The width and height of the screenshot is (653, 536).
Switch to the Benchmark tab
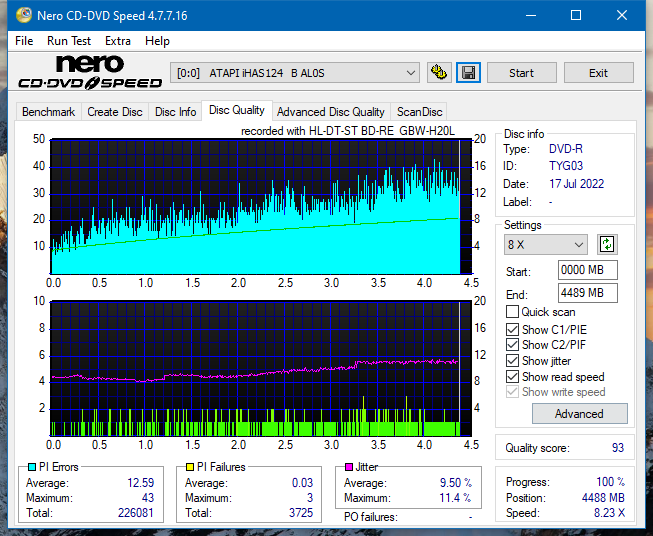click(49, 112)
